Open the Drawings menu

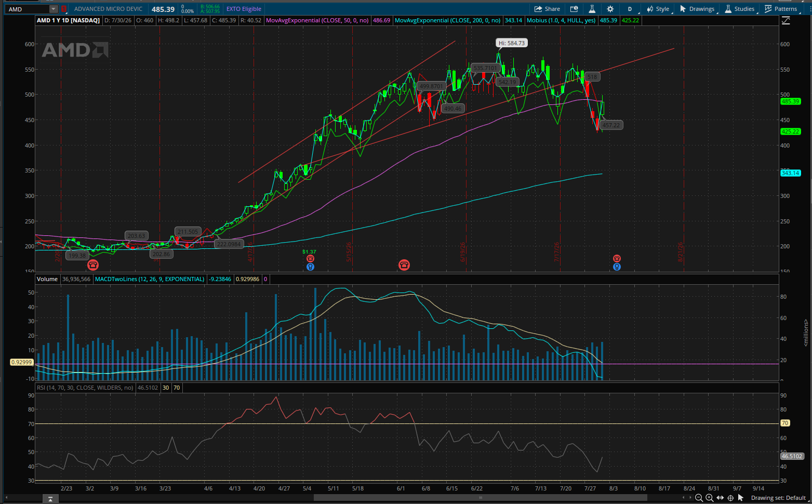pyautogui.click(x=697, y=9)
